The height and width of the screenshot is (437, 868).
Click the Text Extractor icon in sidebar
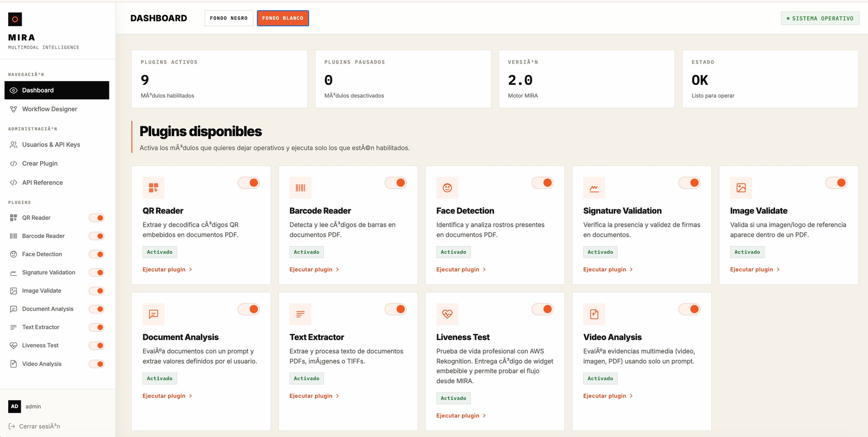(x=14, y=327)
